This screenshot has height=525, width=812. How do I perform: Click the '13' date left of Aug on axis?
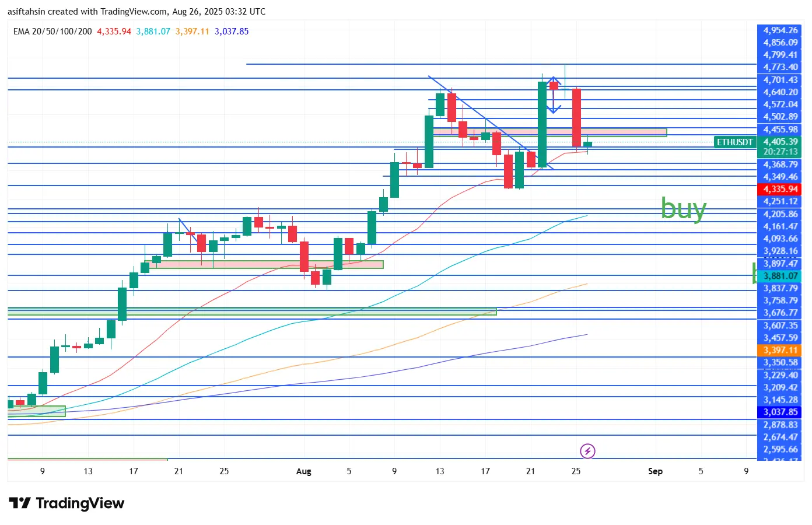point(88,471)
